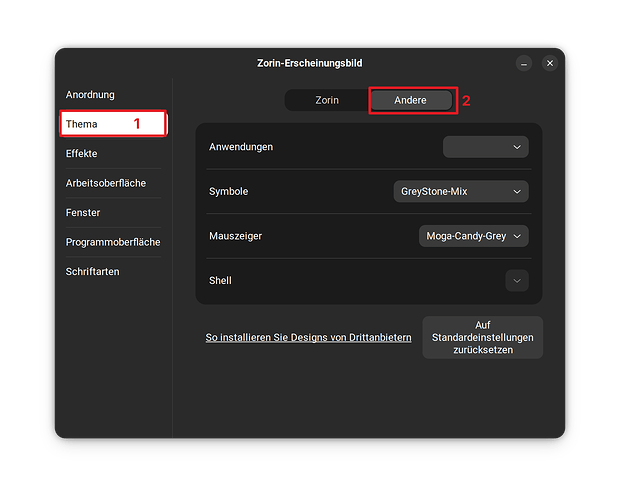The width and height of the screenshot is (620, 500).
Task: Go to Effekte settings
Action: 113,153
